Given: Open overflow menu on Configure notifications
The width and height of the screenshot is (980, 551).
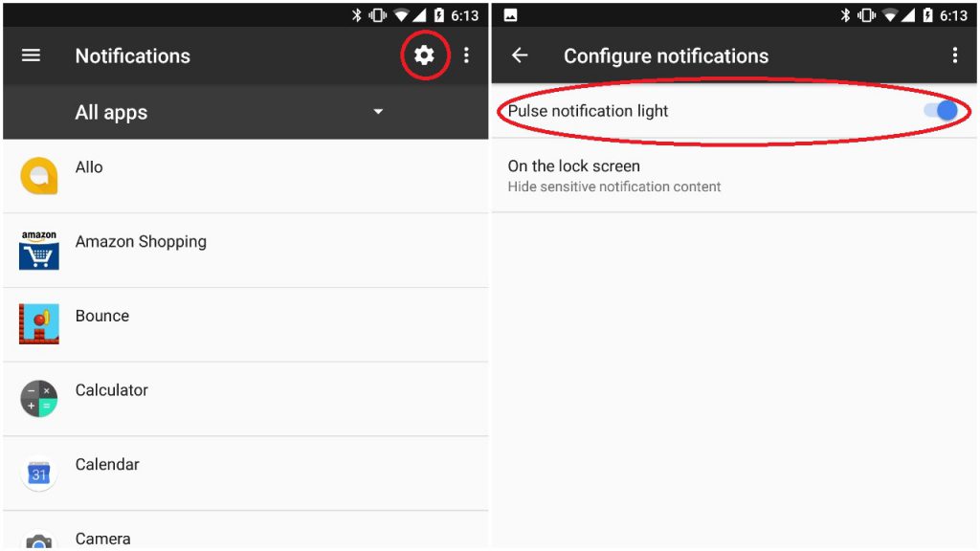Looking at the screenshot, I should click(954, 55).
